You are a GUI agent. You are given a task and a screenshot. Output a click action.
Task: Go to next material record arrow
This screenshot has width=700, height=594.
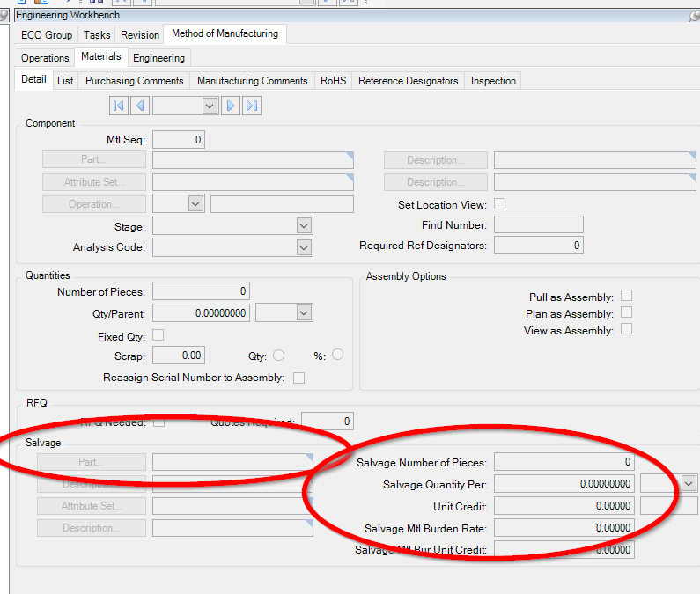pyautogui.click(x=231, y=106)
